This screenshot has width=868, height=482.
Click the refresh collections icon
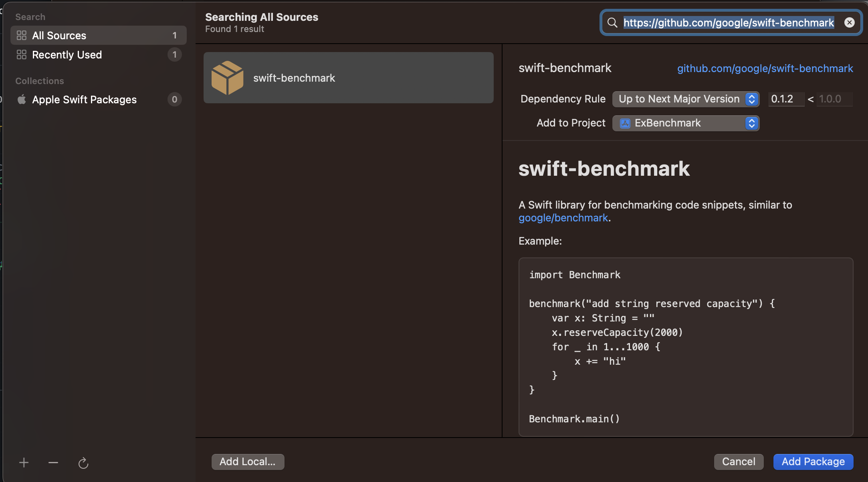(x=83, y=463)
